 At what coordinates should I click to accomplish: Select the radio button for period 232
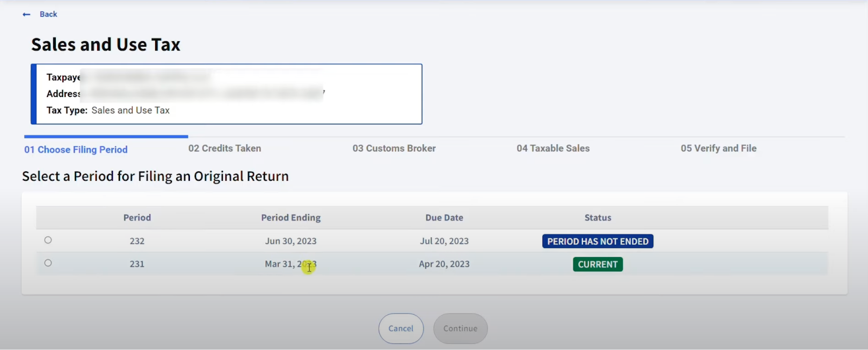(x=48, y=240)
